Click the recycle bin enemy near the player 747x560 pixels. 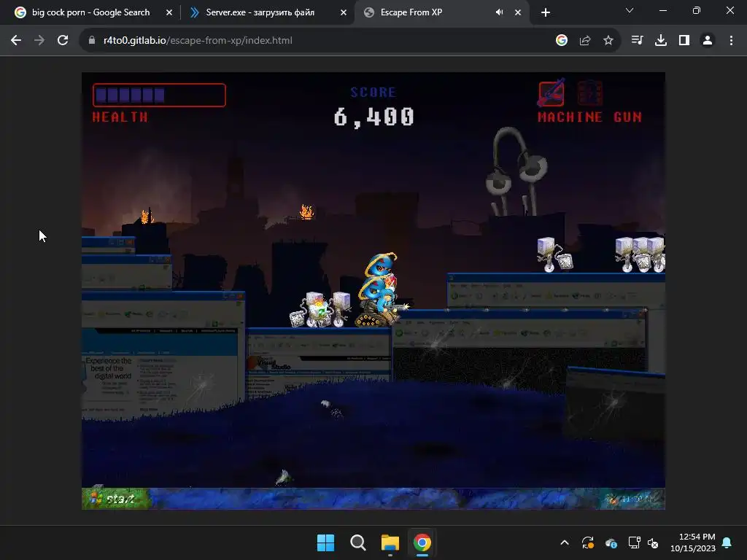(x=318, y=309)
